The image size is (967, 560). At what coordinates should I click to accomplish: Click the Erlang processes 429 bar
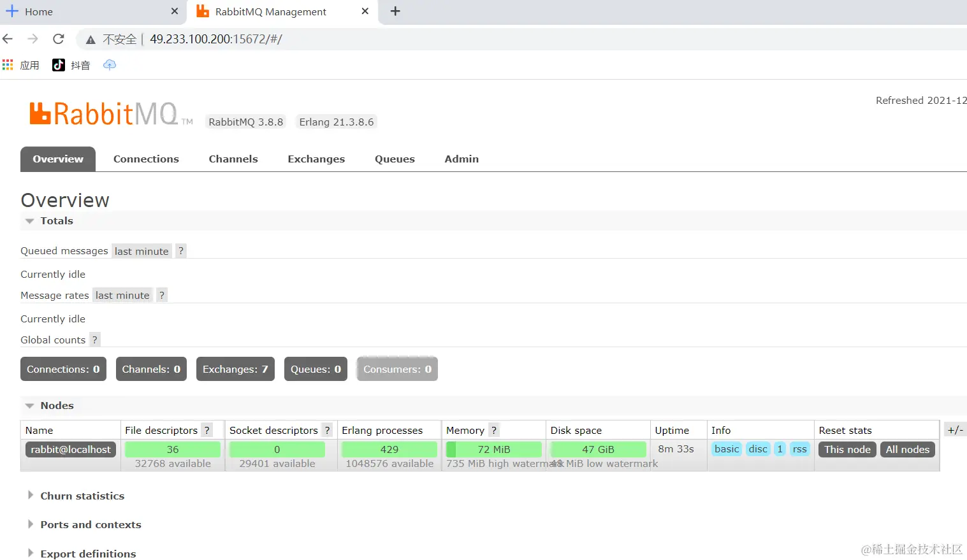(389, 449)
